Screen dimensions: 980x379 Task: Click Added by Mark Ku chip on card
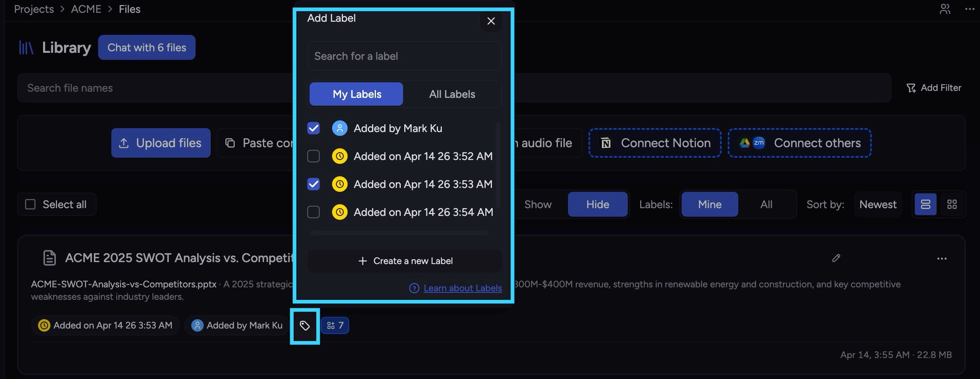[237, 325]
